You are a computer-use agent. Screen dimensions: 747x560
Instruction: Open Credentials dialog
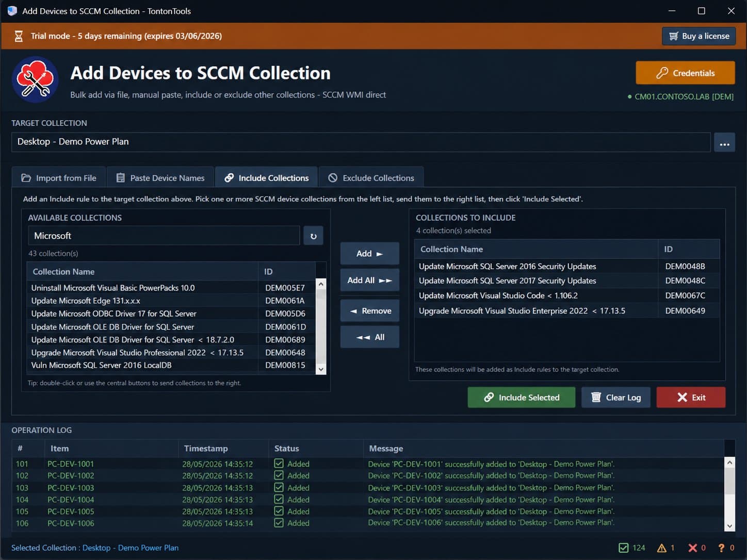pos(685,73)
